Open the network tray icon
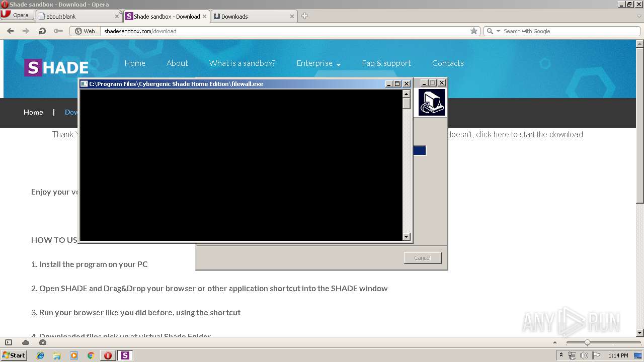This screenshot has height=362, width=644. point(573,355)
